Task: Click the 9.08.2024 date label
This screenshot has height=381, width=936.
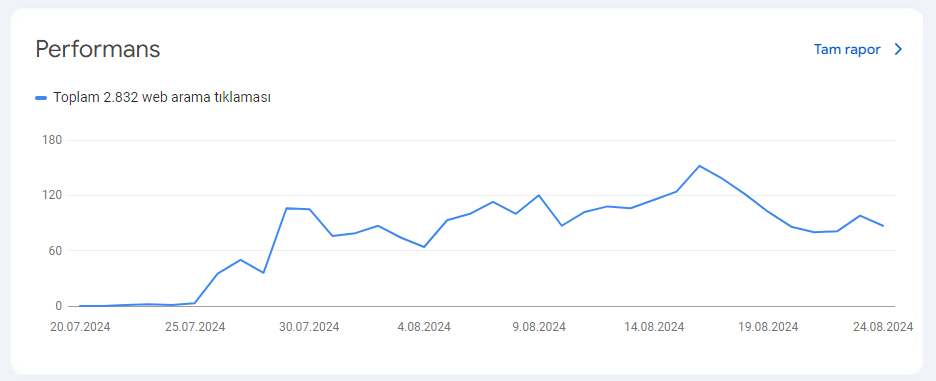Action: pyautogui.click(x=538, y=327)
